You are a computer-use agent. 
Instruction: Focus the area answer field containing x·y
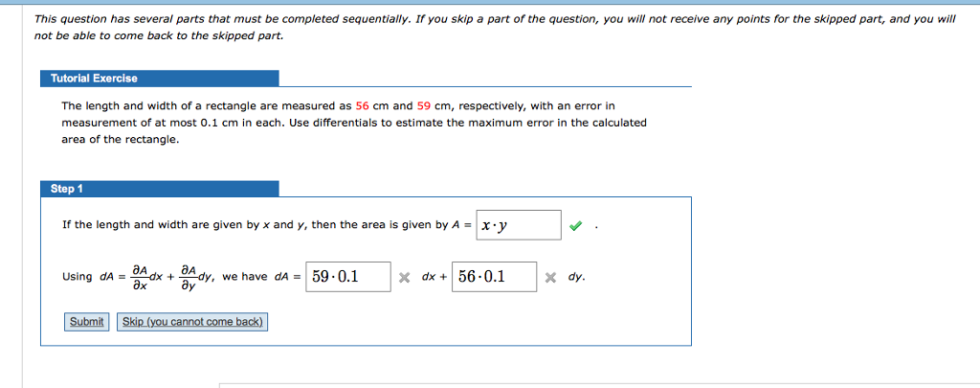point(519,225)
